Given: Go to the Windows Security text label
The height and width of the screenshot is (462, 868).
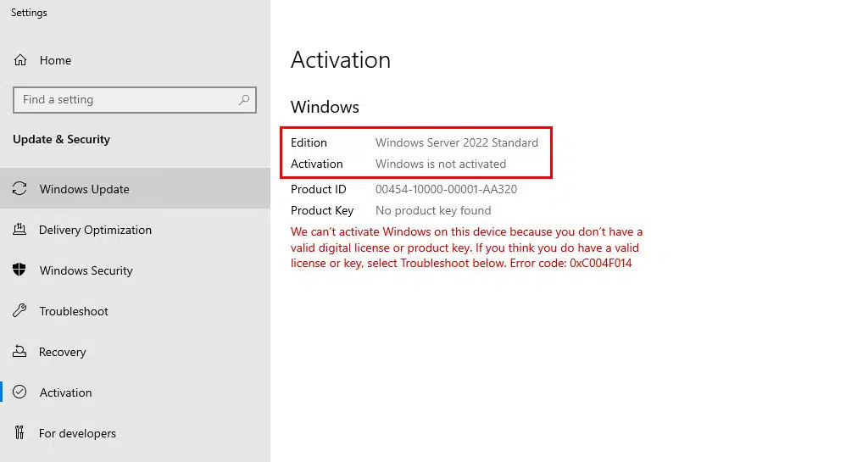Looking at the screenshot, I should [86, 270].
